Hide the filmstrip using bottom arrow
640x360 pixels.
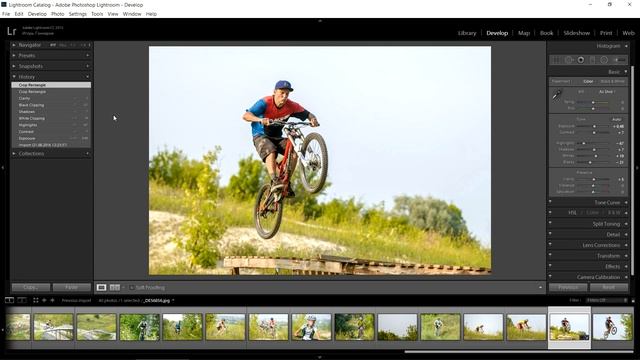pyautogui.click(x=320, y=357)
